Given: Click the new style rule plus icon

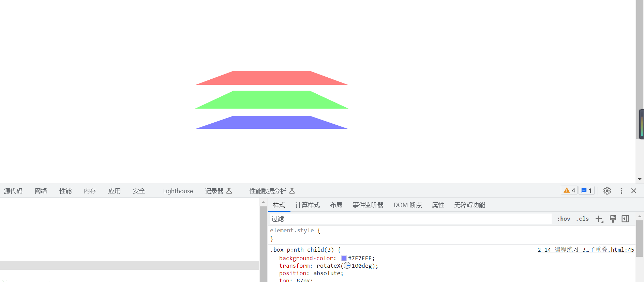Looking at the screenshot, I should point(599,219).
